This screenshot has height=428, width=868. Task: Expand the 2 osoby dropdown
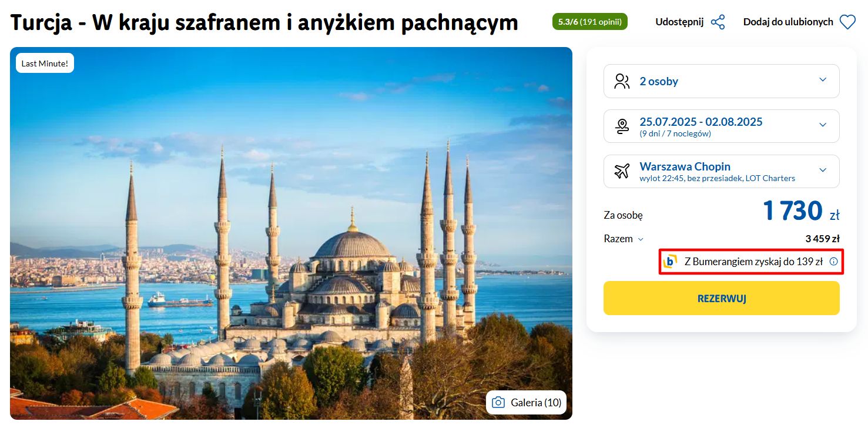coord(722,81)
